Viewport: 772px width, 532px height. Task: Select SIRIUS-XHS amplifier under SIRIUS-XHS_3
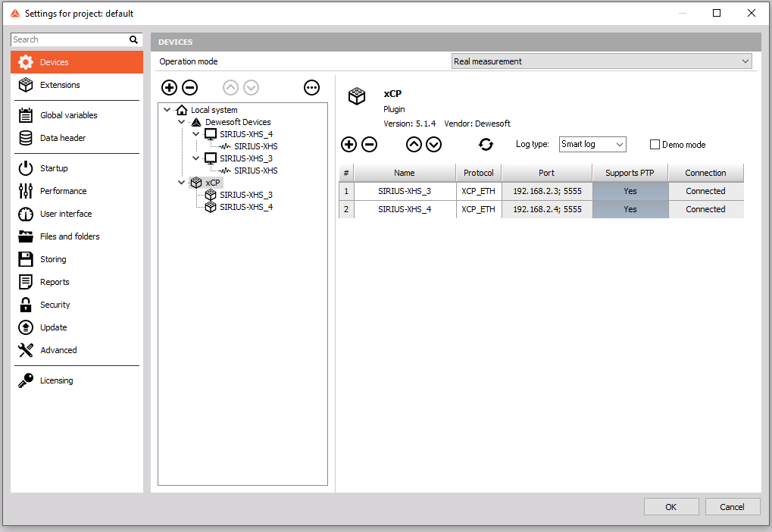256,171
